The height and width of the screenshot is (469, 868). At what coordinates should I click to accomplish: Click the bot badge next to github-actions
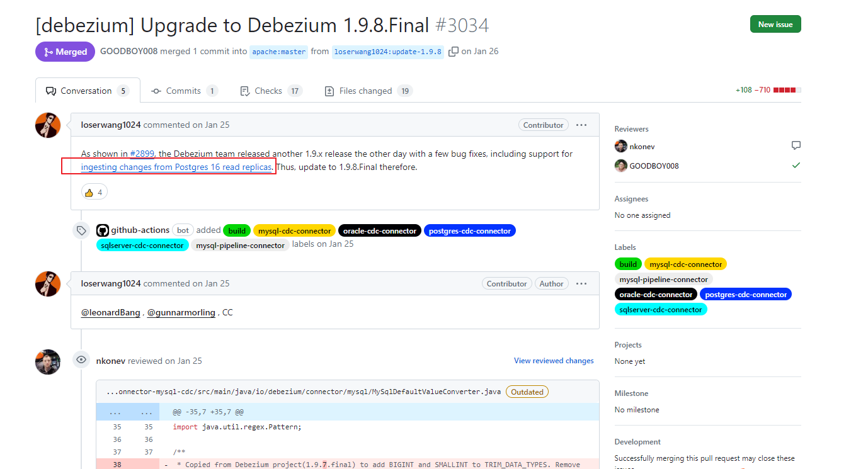click(183, 230)
